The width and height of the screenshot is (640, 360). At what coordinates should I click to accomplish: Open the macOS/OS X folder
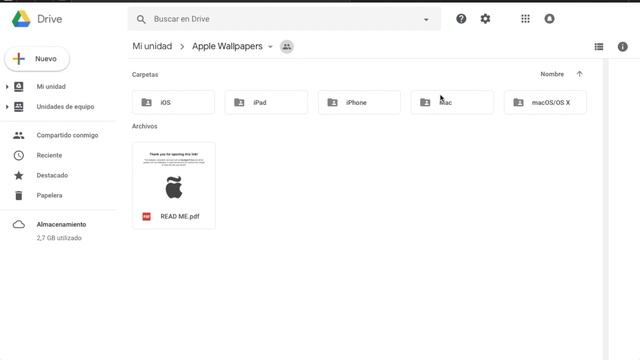click(x=545, y=102)
